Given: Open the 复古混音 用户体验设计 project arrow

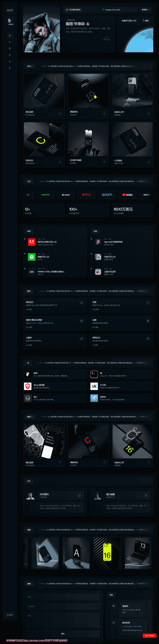Looking at the screenshot, I should point(60,113).
